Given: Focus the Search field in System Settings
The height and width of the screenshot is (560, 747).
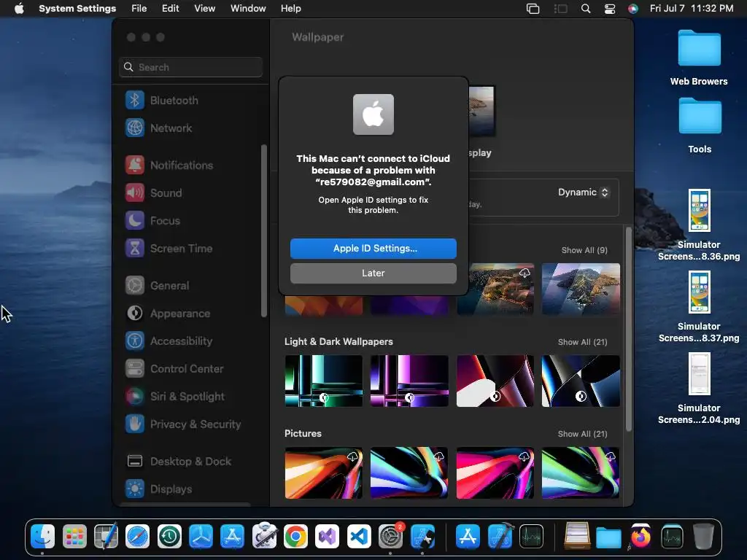Looking at the screenshot, I should tap(190, 67).
